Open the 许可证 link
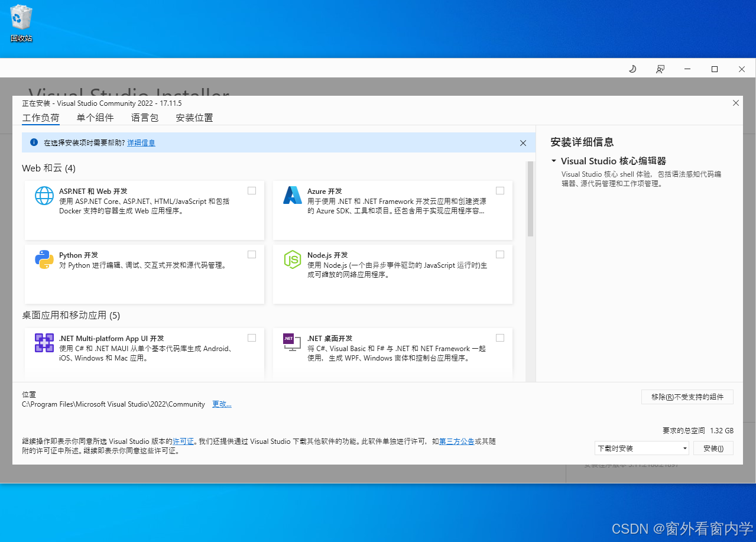The width and height of the screenshot is (756, 542). 183,441
